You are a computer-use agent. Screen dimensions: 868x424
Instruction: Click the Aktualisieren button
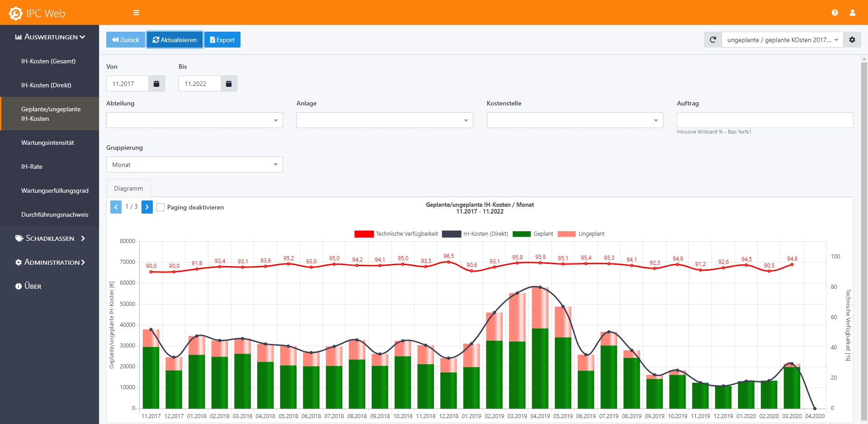click(x=175, y=40)
